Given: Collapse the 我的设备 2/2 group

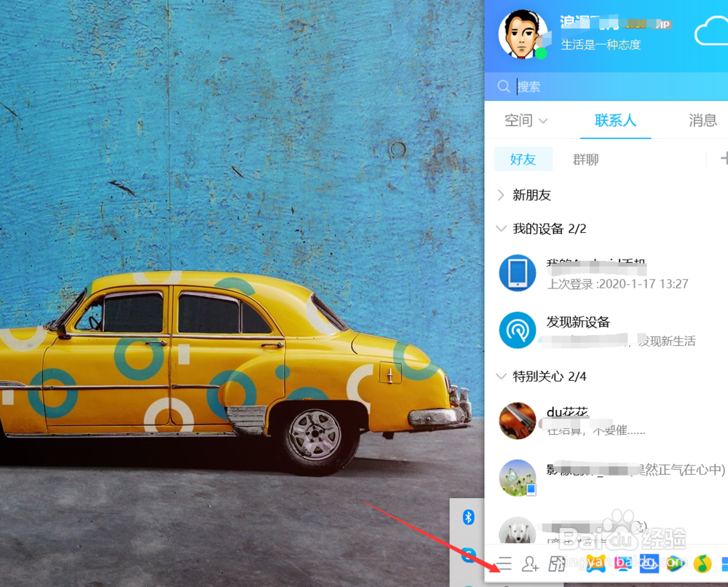Looking at the screenshot, I should (x=500, y=229).
